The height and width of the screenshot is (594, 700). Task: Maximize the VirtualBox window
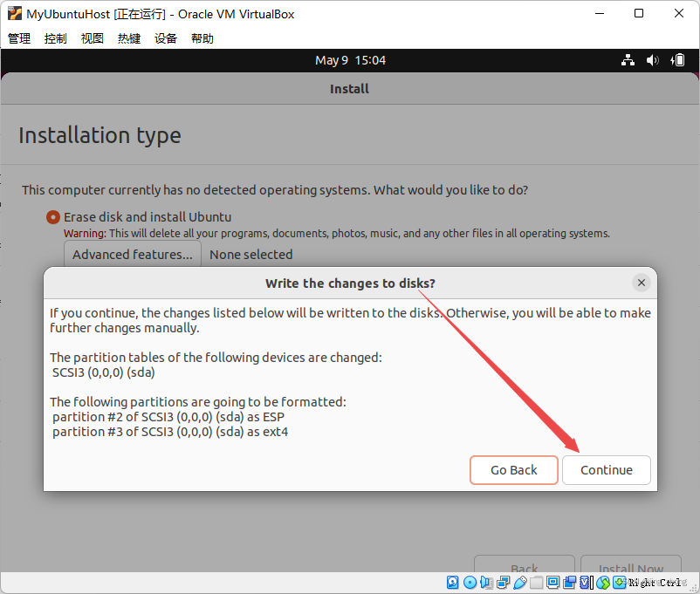coord(639,13)
